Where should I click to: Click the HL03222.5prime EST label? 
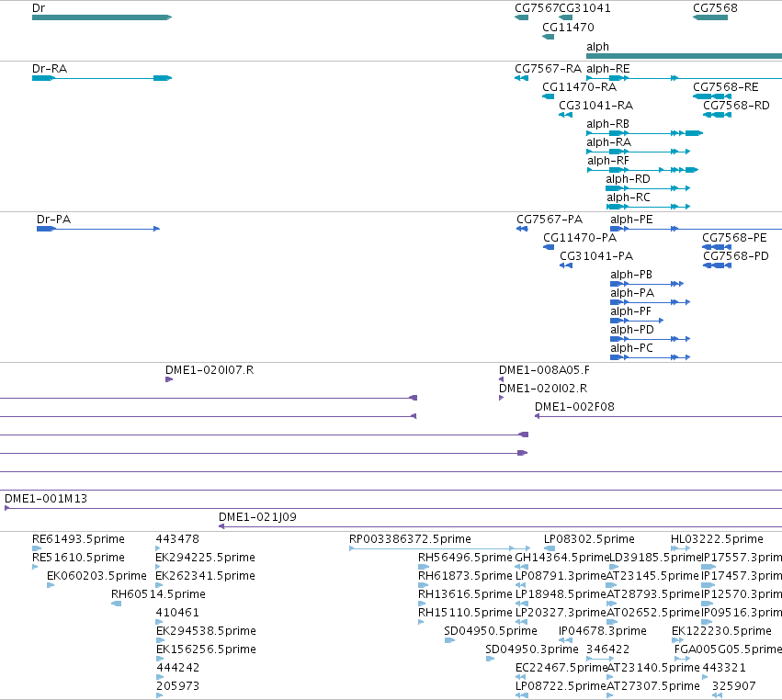click(x=717, y=539)
